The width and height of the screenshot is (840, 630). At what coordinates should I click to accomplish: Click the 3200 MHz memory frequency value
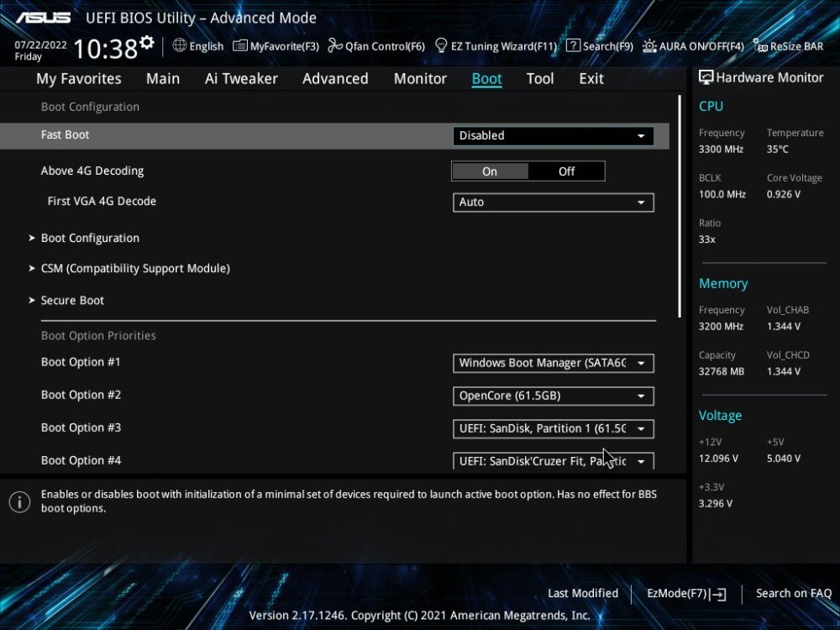tap(721, 326)
